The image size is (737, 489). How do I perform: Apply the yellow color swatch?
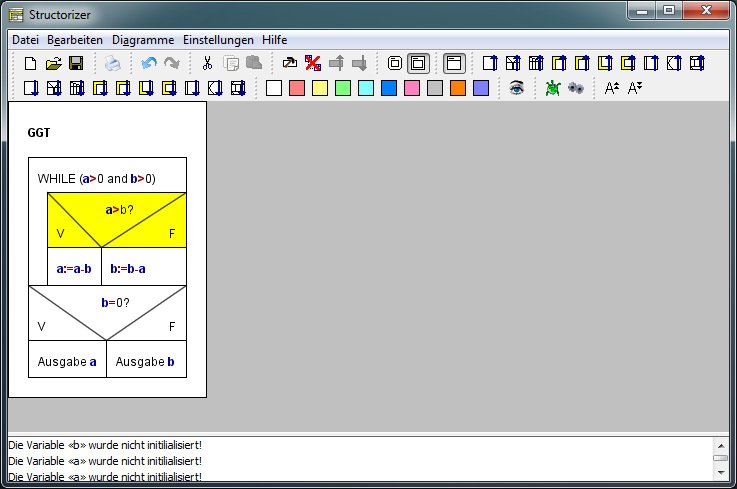pos(320,88)
